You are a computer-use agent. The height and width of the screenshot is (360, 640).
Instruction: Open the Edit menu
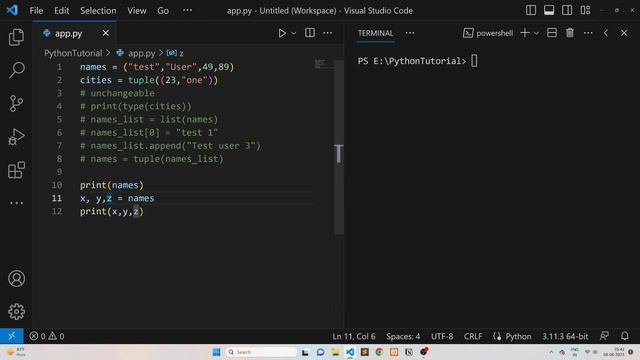coord(62,11)
